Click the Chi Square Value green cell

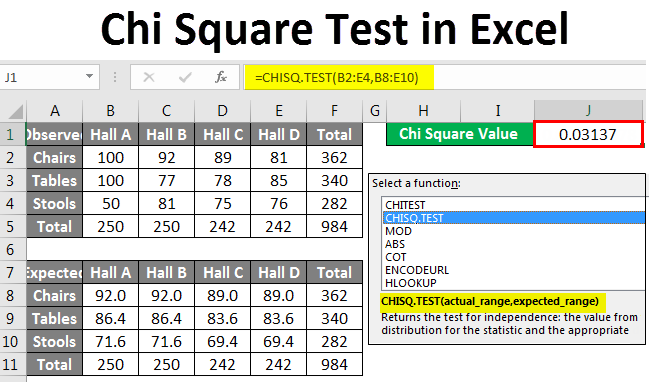click(459, 134)
